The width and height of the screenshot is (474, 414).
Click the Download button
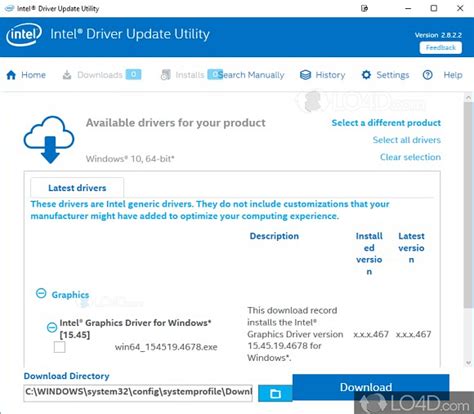tap(371, 387)
